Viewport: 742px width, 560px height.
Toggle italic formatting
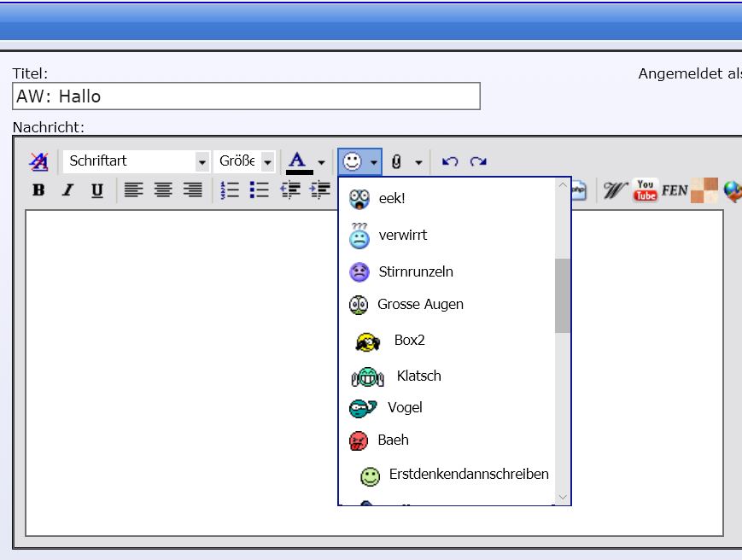[x=67, y=190]
